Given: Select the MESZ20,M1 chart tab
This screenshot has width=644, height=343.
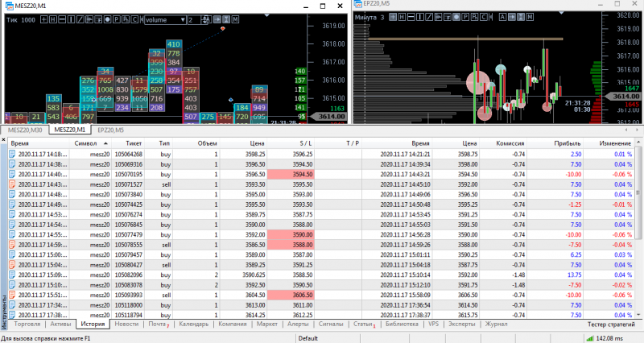Looking at the screenshot, I should [70, 130].
